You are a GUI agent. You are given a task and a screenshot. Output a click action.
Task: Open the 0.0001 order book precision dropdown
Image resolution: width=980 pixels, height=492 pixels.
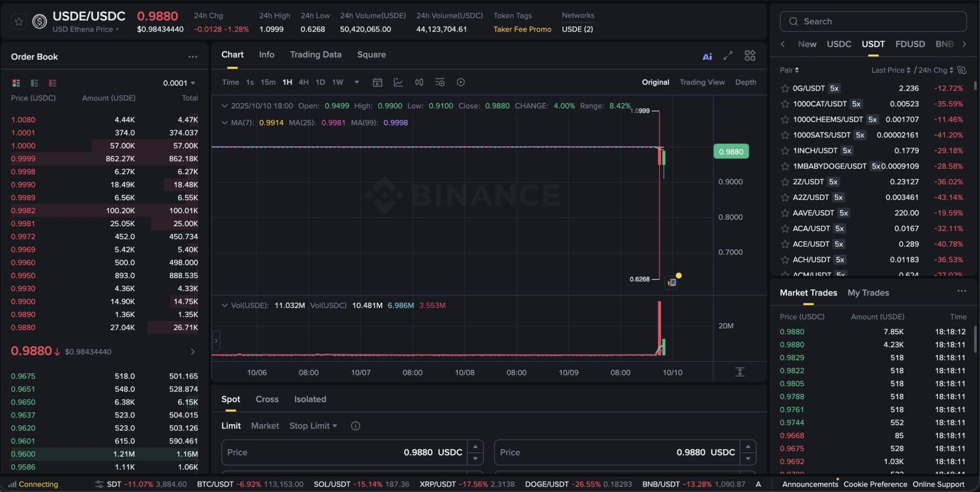[x=179, y=82]
